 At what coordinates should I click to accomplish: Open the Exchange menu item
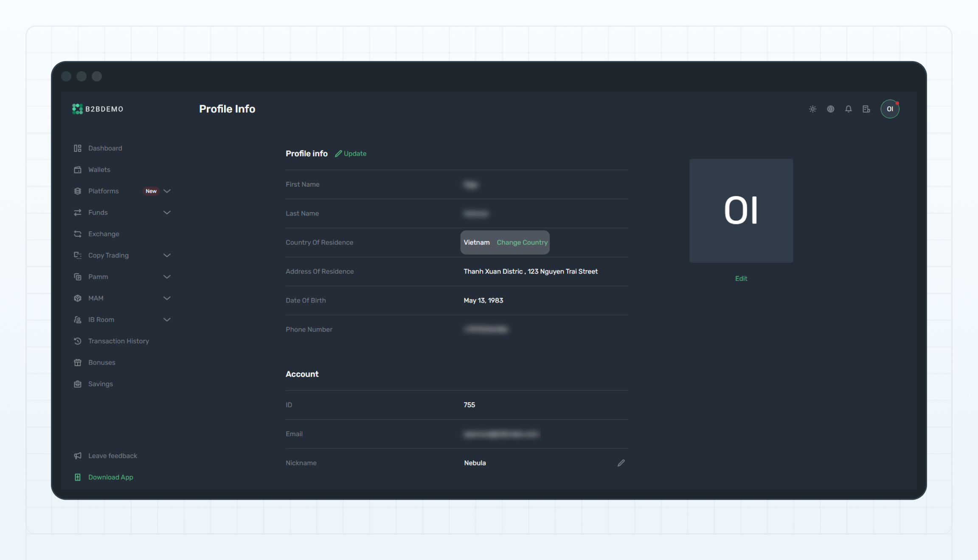[104, 234]
